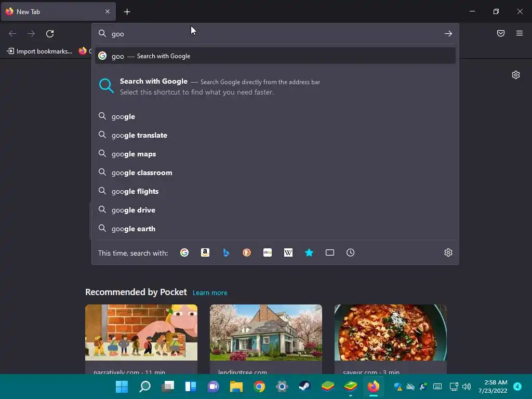This screenshot has height=399, width=532.
Task: Choose the 'google translate' suggestion
Action: 275,135
